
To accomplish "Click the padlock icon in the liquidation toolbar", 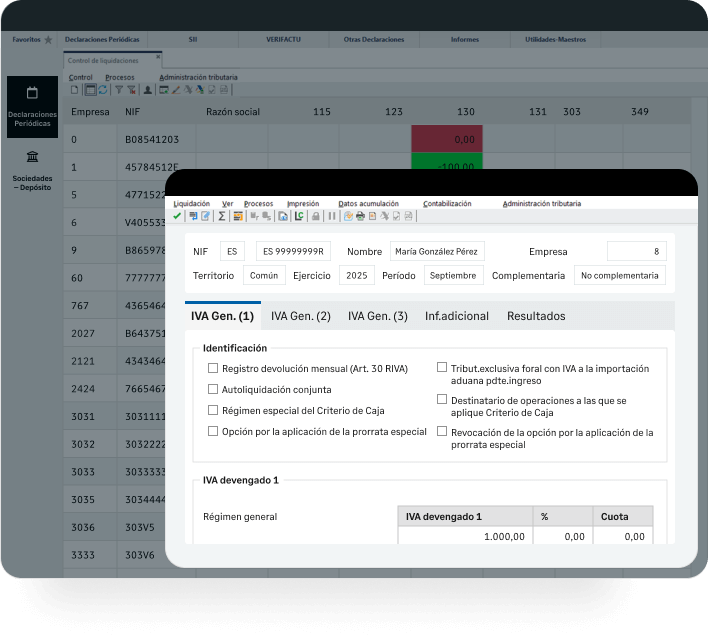I will 315,216.
